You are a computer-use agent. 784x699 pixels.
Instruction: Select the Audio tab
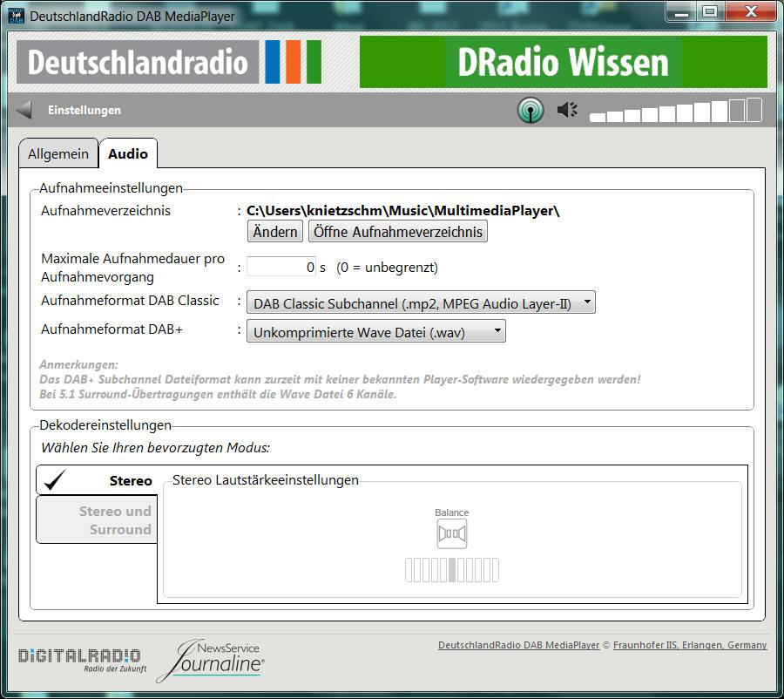point(128,153)
